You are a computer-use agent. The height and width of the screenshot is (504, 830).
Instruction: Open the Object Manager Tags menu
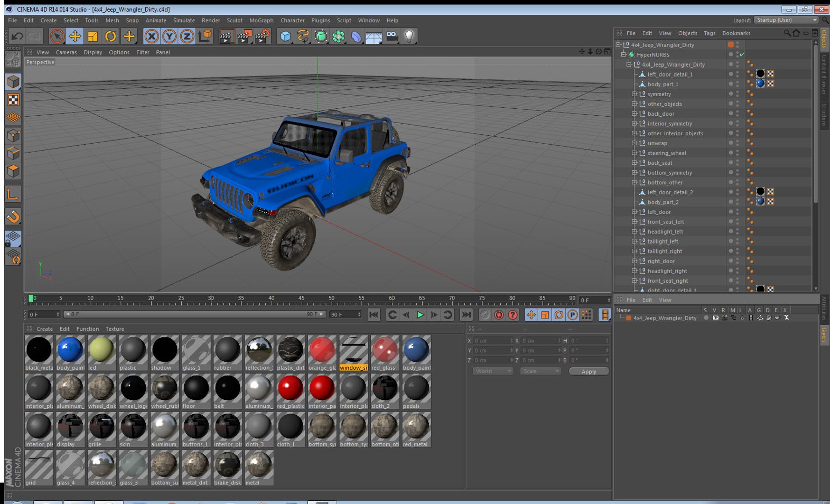pos(709,33)
